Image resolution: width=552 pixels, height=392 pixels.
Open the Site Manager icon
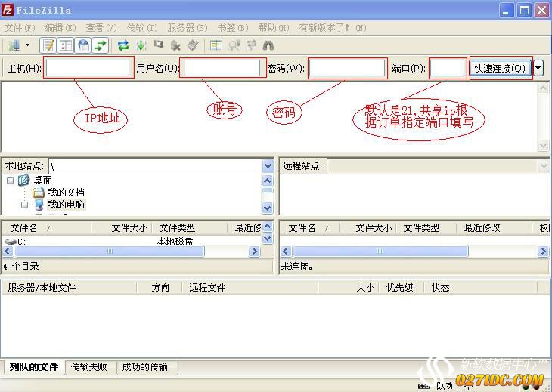(x=14, y=45)
